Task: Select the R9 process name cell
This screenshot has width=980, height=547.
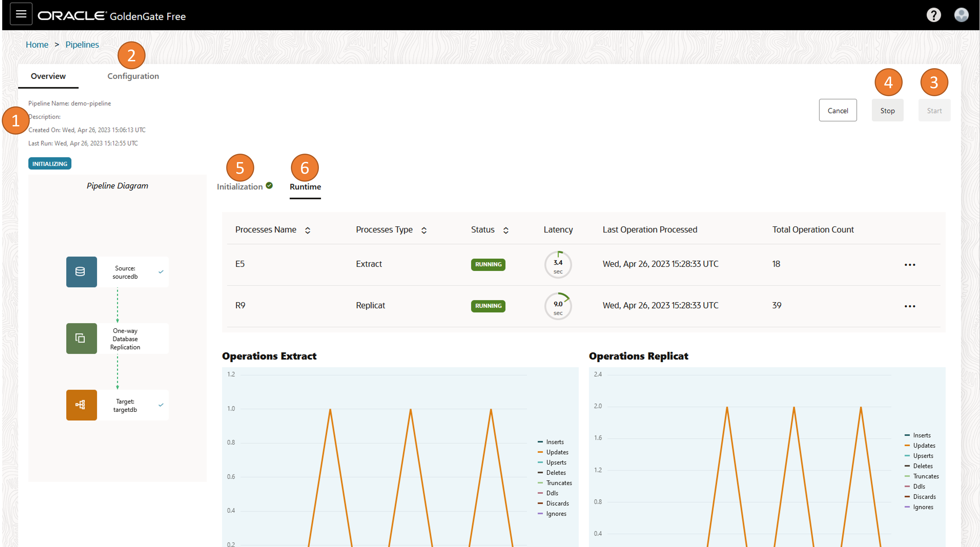Action: click(x=240, y=305)
